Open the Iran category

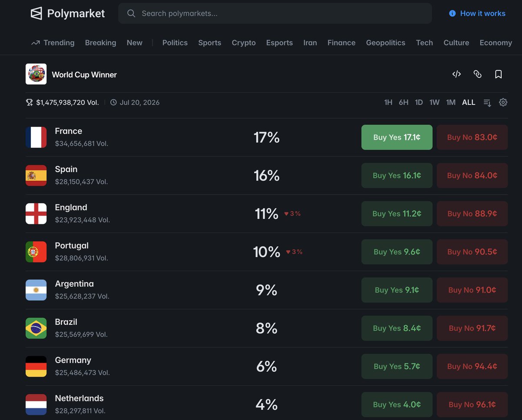point(310,43)
